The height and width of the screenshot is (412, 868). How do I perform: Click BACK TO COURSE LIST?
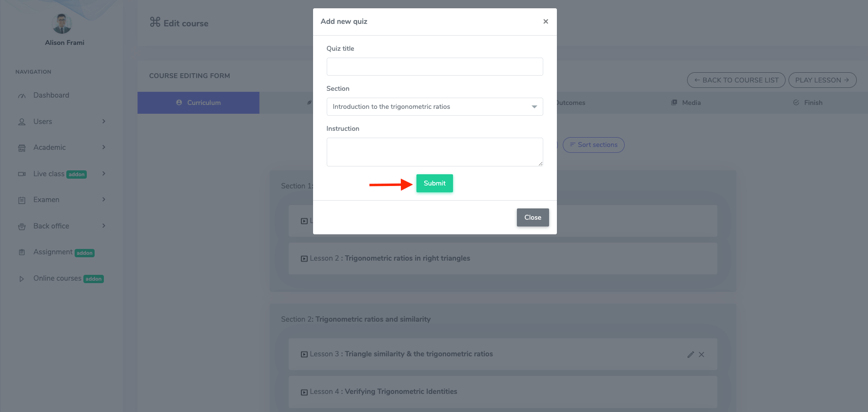point(736,80)
